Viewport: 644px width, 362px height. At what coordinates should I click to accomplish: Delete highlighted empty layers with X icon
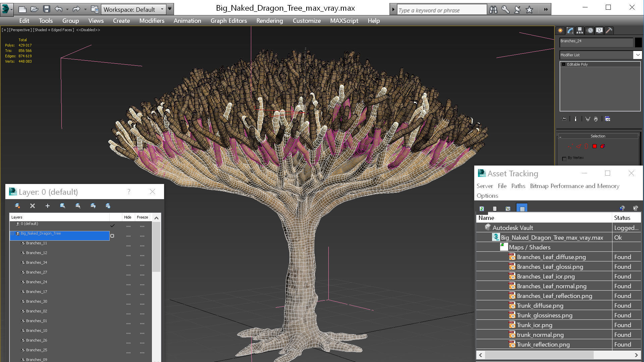[x=33, y=206]
